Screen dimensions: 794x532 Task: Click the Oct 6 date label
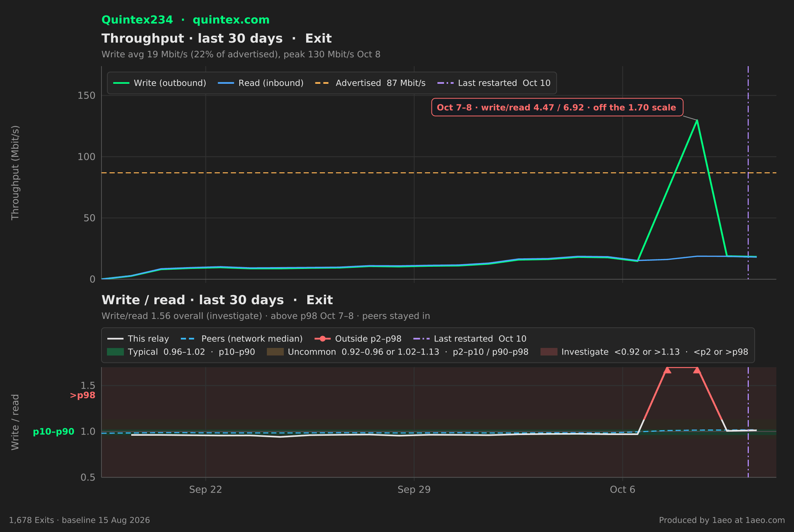click(622, 490)
